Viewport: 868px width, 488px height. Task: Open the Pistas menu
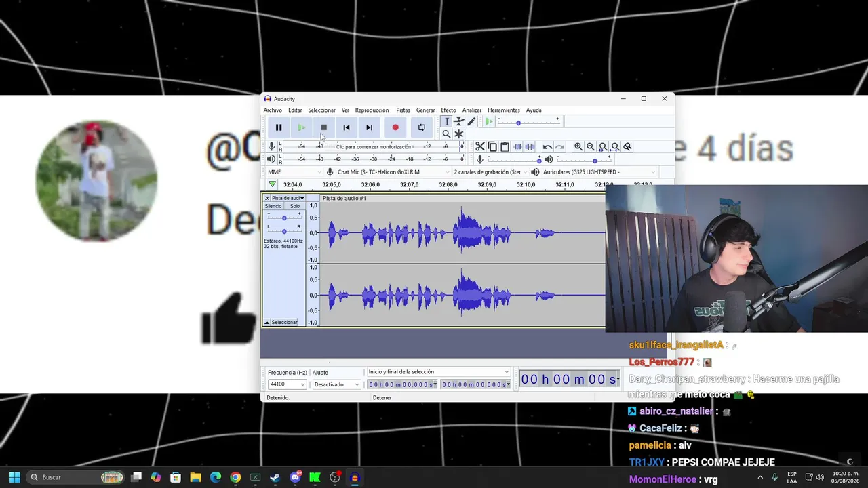tap(403, 110)
